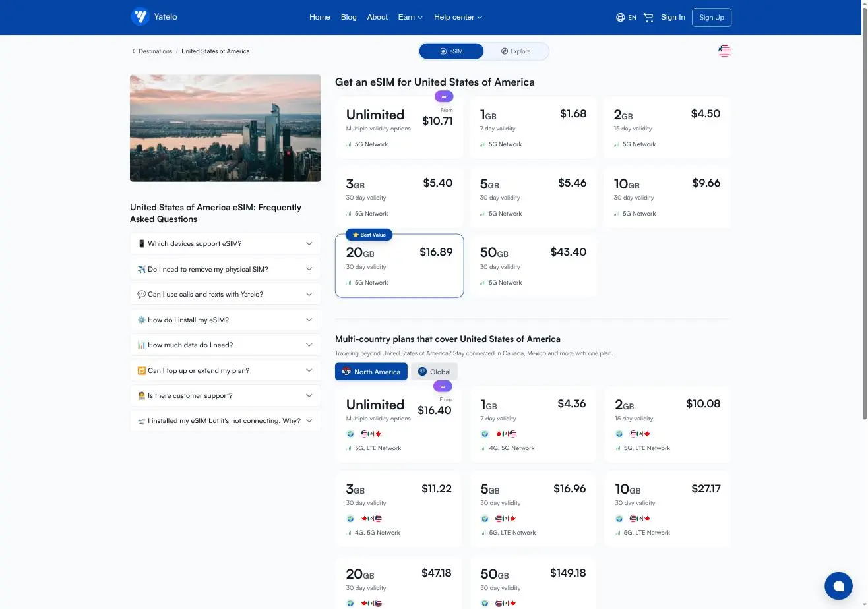Open the language globe selector
The height and width of the screenshot is (609, 868).
coord(626,18)
